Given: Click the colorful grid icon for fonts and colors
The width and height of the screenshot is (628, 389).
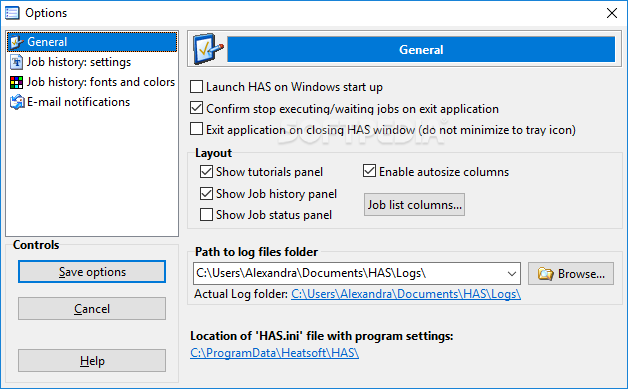Looking at the screenshot, I should 16,82.
